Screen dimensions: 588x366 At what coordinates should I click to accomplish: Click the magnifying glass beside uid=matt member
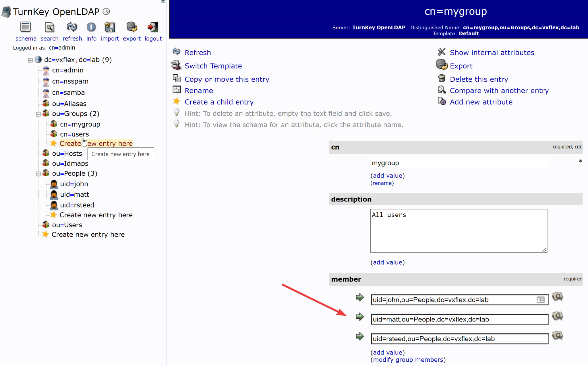[x=557, y=315]
